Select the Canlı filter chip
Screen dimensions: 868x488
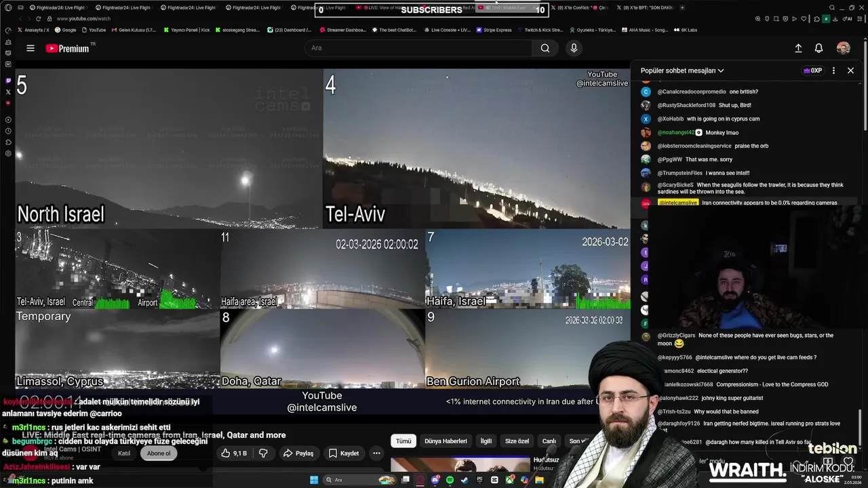549,441
